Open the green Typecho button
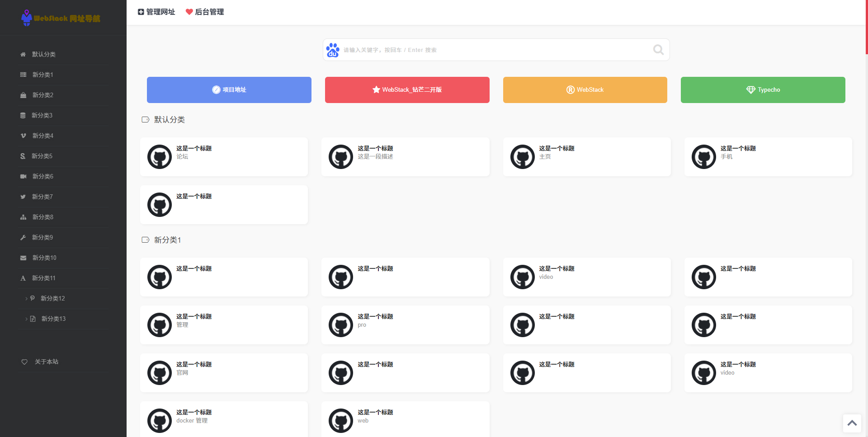 coord(763,90)
